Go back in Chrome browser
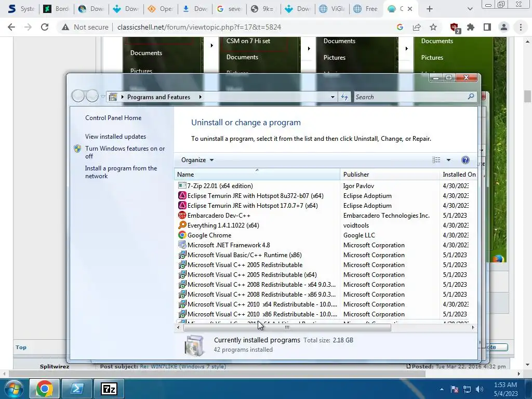 [11, 27]
